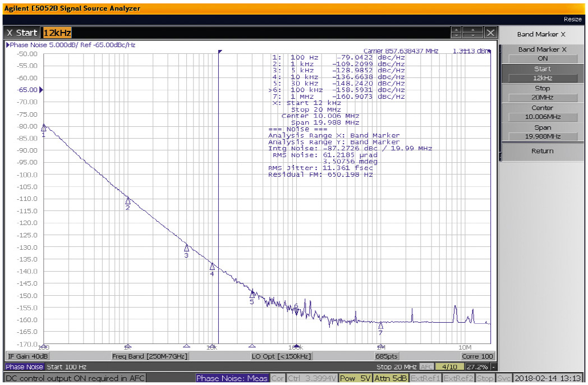Viewport: 588px width, 385px height.
Task: Click marker 3 readout line -128.9852 dBc/Hz
Action: click(x=339, y=71)
